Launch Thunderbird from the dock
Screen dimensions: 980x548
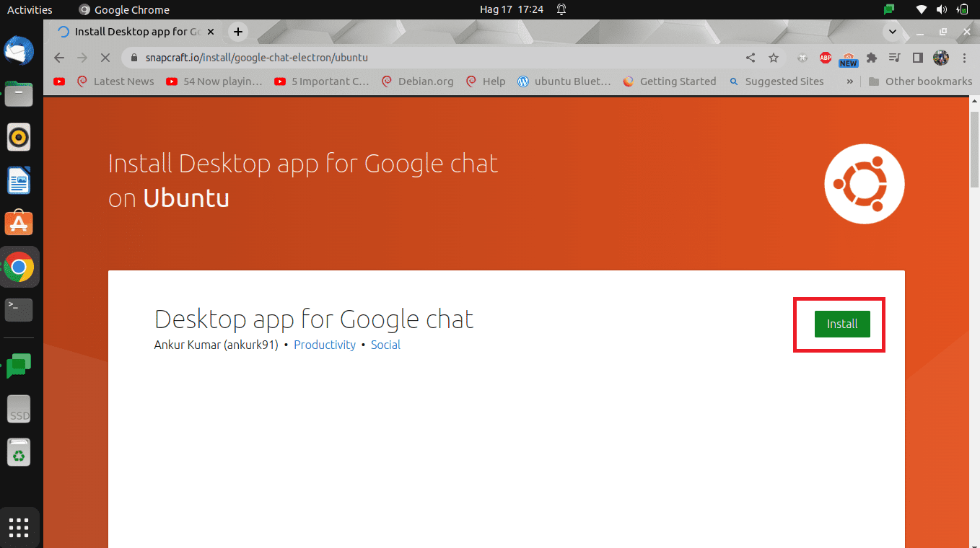point(19,50)
